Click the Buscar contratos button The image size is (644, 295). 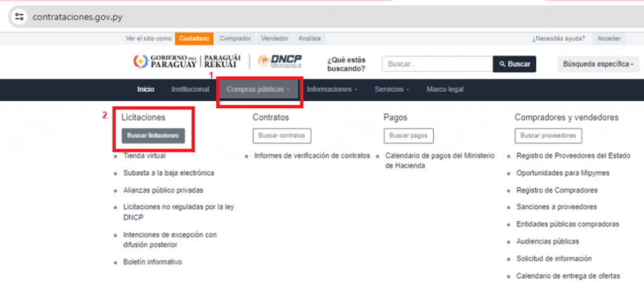[282, 136]
